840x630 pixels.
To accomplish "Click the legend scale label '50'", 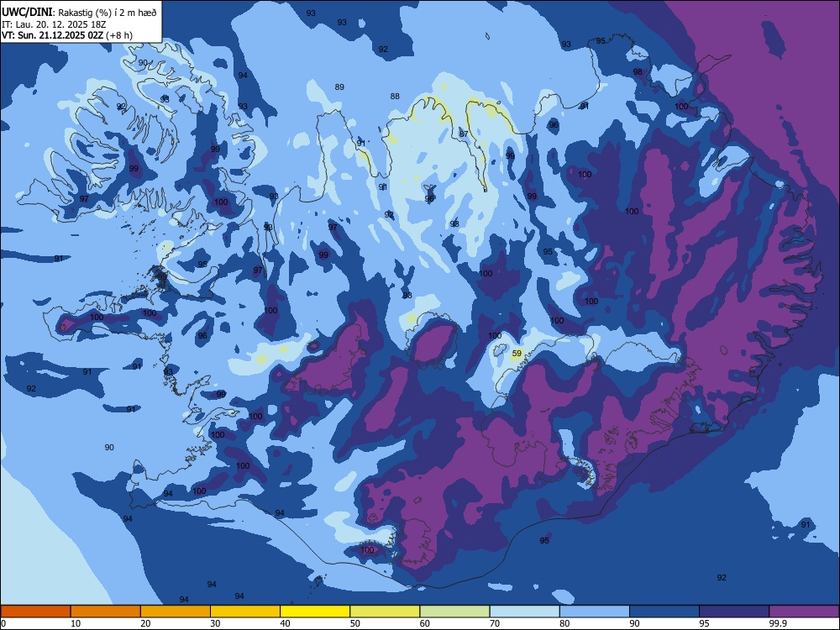I will click(355, 623).
